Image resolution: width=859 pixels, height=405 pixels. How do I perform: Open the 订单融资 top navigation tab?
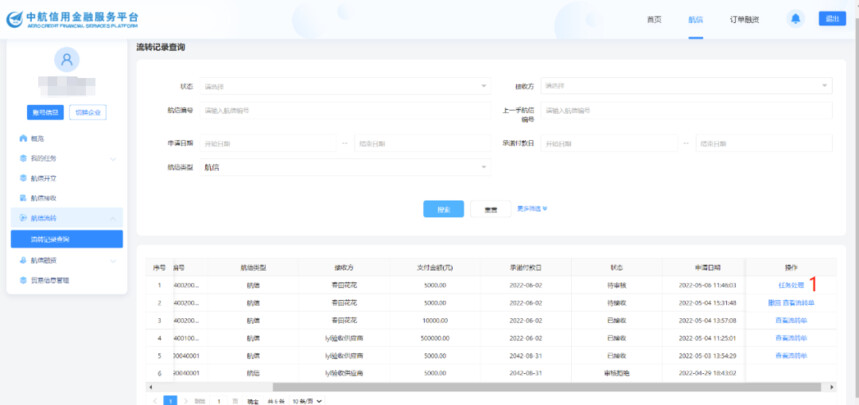pyautogui.click(x=743, y=20)
